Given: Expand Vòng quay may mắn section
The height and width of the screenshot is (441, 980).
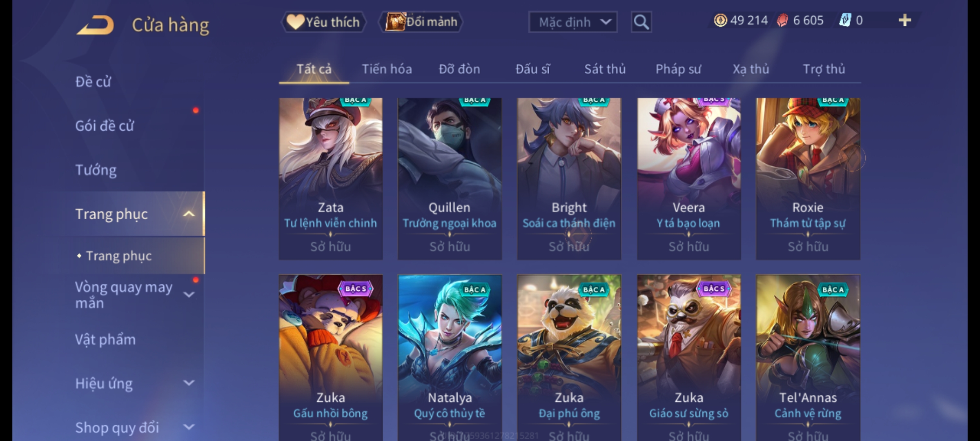Looking at the screenshot, I should pos(189,294).
